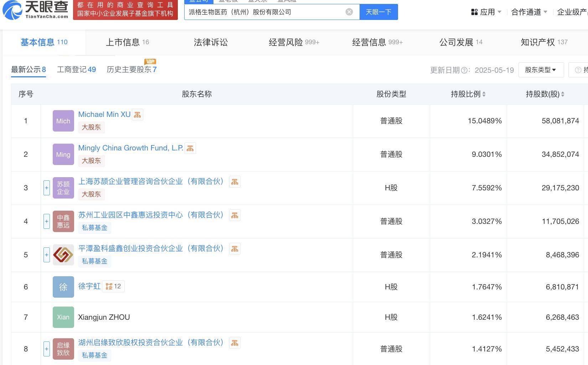The width and height of the screenshot is (588, 365).
Task: Click the 大股东 tag under Michael Min XU
Action: click(x=91, y=127)
